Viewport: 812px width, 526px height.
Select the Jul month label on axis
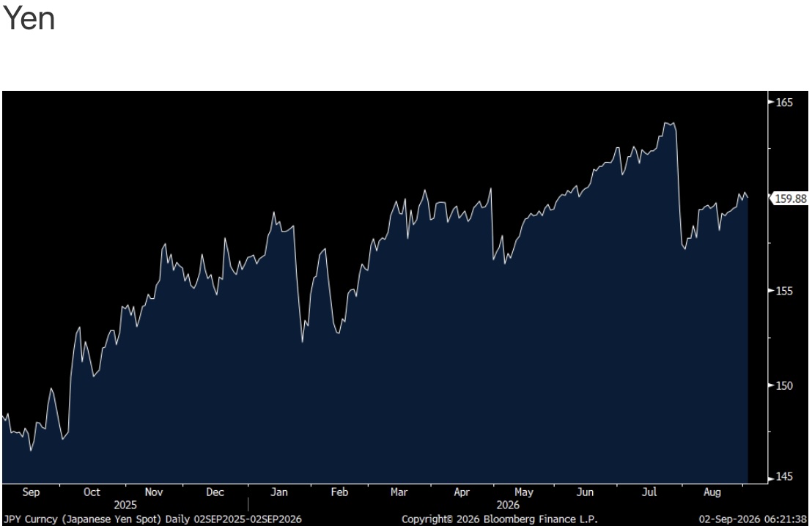pos(649,492)
